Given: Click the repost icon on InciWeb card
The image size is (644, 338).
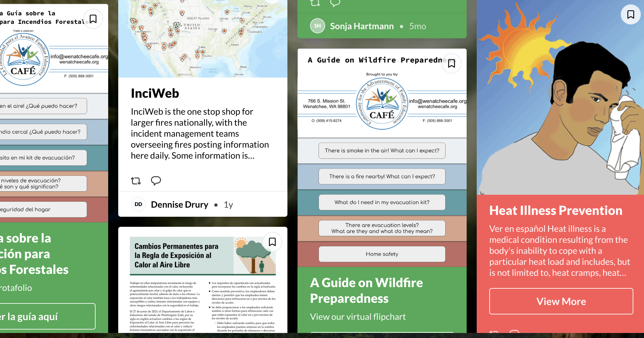Looking at the screenshot, I should click(136, 181).
